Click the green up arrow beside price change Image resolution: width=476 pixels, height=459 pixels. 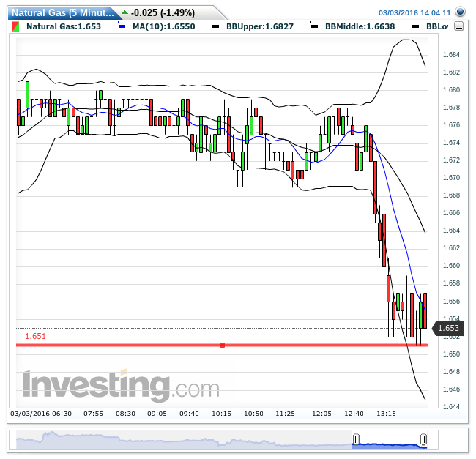[124, 12]
